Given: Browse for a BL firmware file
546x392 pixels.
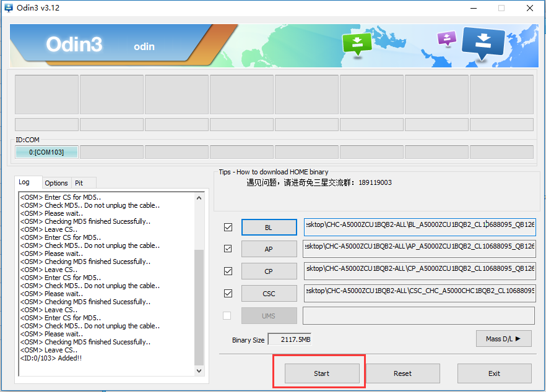Looking at the screenshot, I should point(269,228).
